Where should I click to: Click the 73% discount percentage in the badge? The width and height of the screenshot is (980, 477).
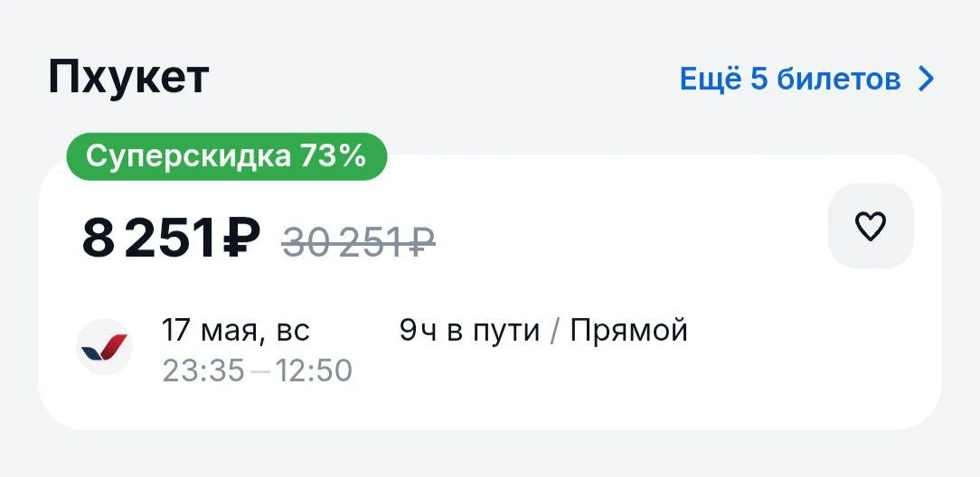333,156
